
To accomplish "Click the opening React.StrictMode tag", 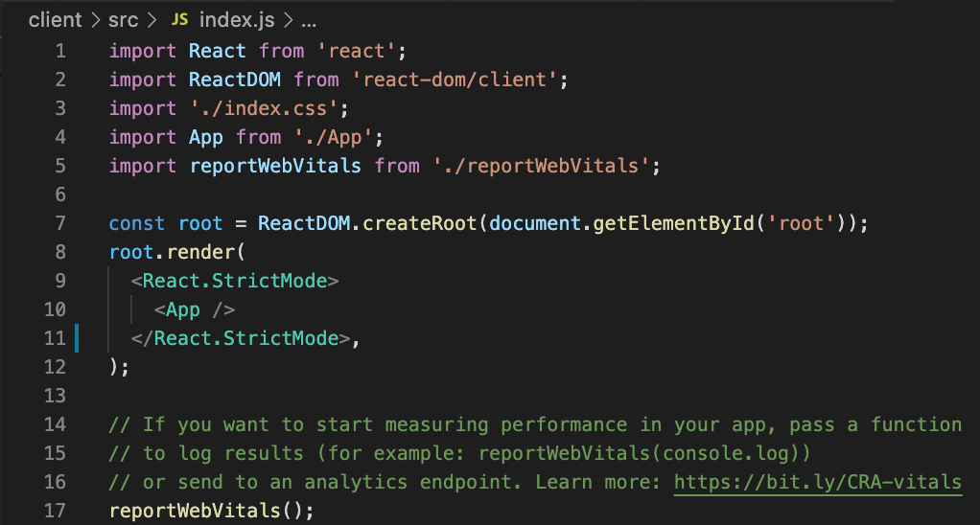I will tap(234, 281).
